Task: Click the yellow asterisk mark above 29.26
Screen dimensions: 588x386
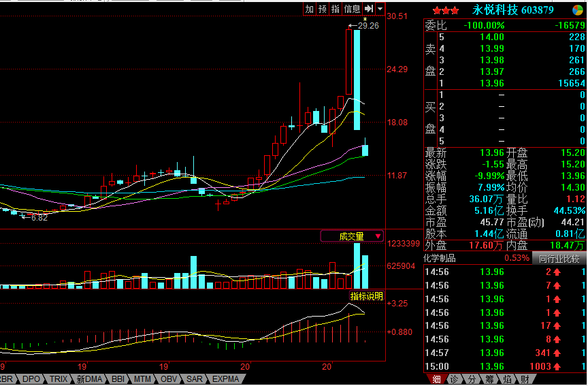Action: 365,19
